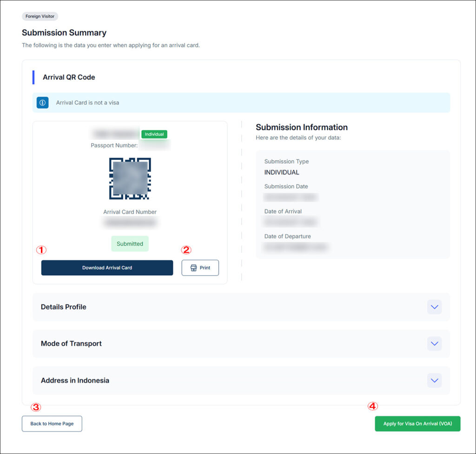Expand the Details Profile section chevron
The width and height of the screenshot is (476, 454).
[x=435, y=307]
